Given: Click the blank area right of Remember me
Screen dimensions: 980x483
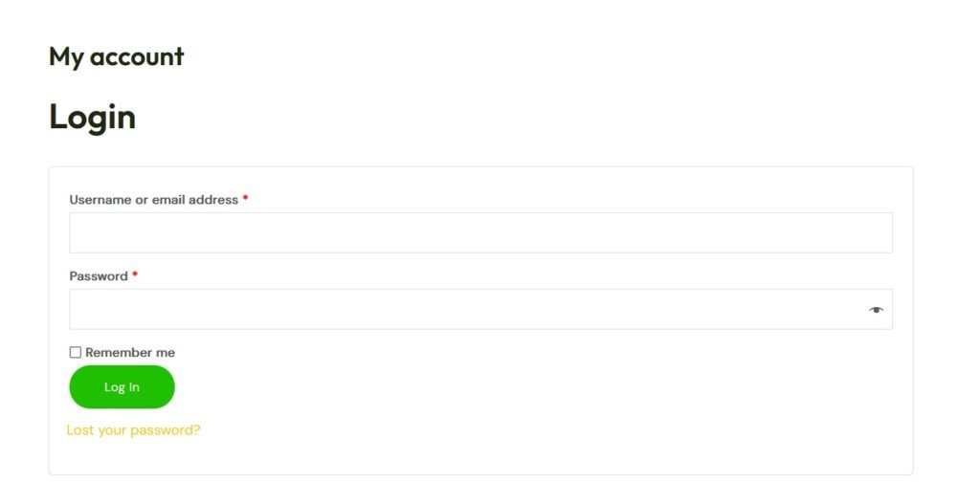Looking at the screenshot, I should pyautogui.click(x=479, y=353).
